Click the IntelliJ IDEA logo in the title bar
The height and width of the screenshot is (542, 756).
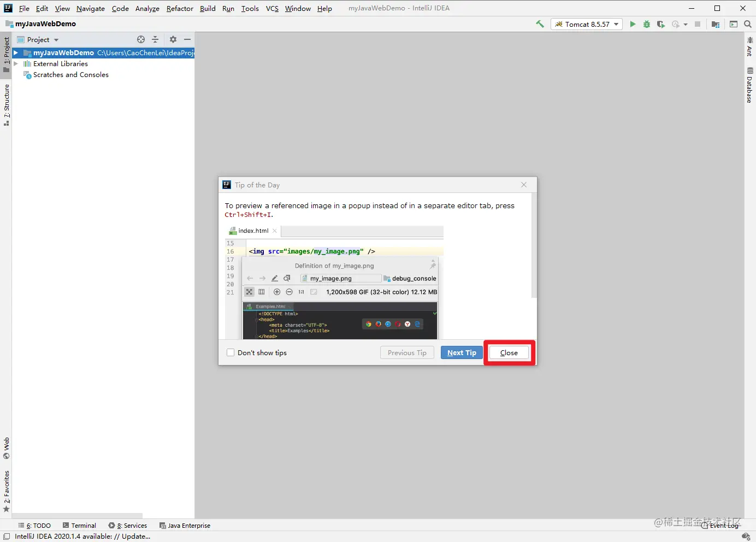tap(8, 8)
